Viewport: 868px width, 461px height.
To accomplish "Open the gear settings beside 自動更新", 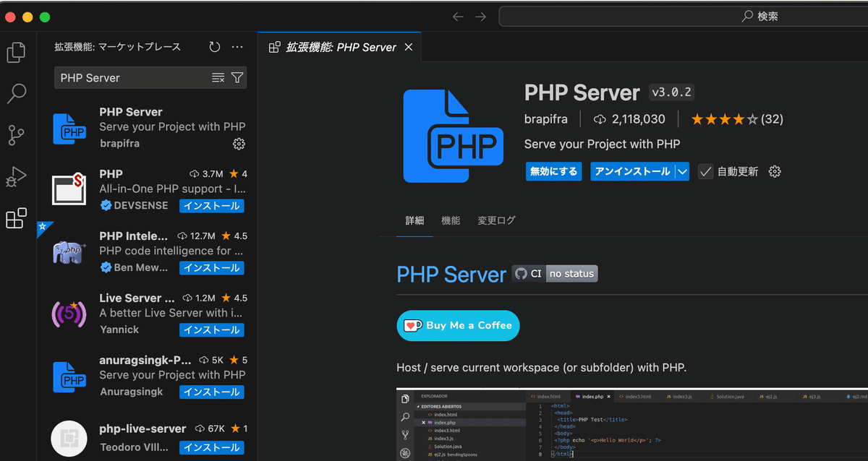I will click(x=775, y=171).
